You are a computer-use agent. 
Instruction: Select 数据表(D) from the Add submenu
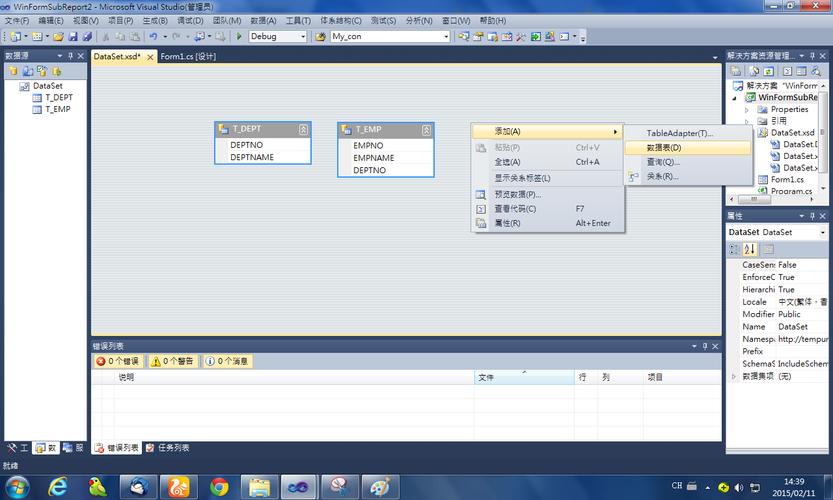[664, 148]
